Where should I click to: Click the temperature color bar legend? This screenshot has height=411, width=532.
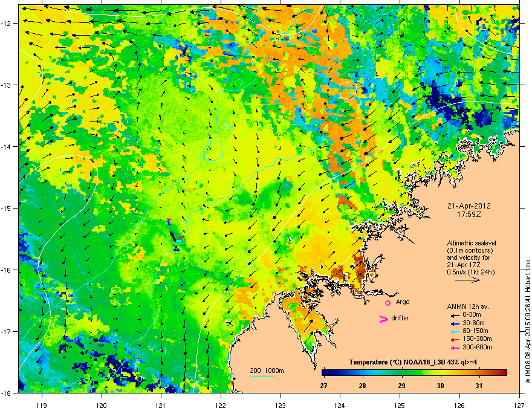click(414, 372)
